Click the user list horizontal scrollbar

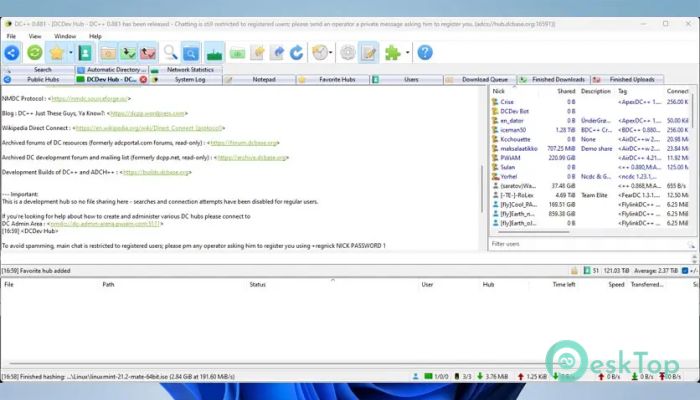533,232
